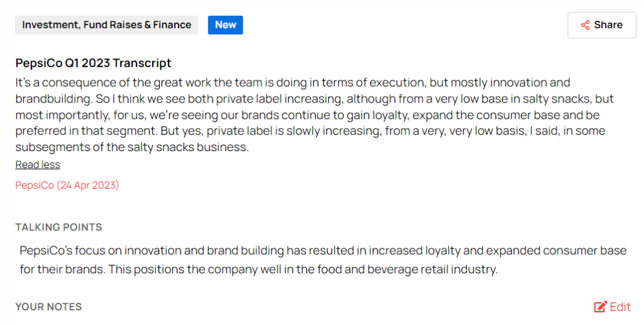Click the blue New badge
This screenshot has width=644, height=326.
click(x=225, y=25)
